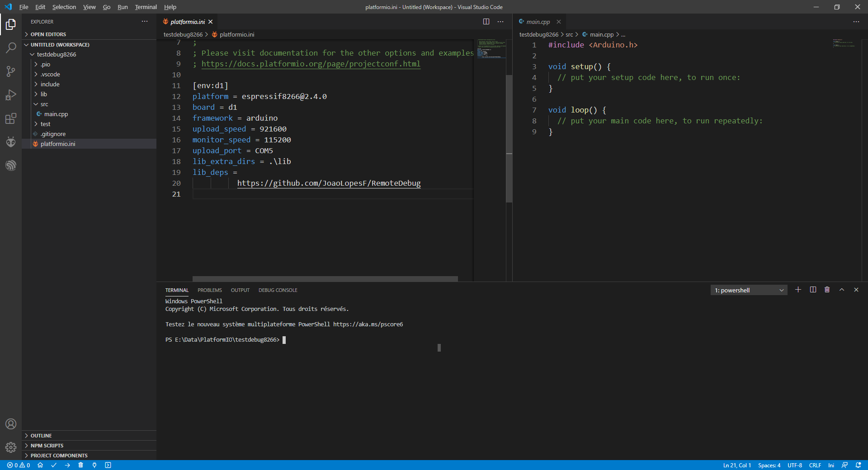
Task: Click the PlatformIO Build checkmark icon
Action: (54, 465)
